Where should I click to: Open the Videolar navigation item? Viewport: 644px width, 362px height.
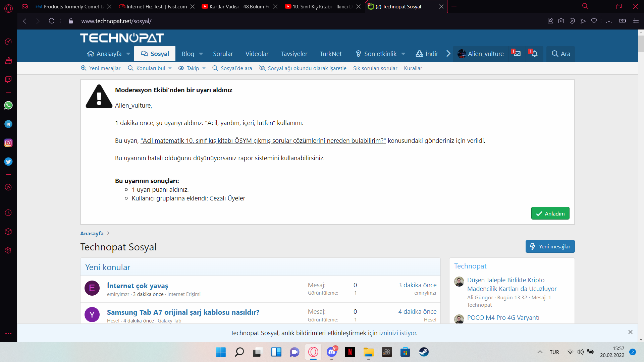point(257,54)
